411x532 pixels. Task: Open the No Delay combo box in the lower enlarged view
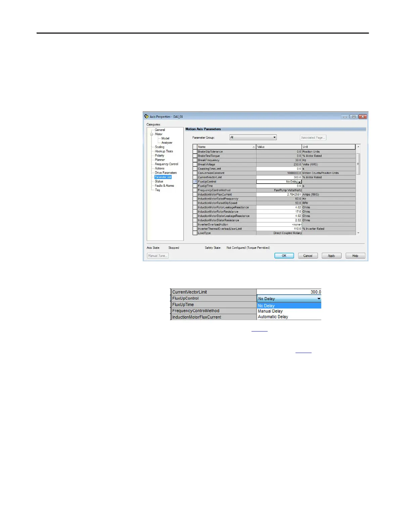point(289,299)
